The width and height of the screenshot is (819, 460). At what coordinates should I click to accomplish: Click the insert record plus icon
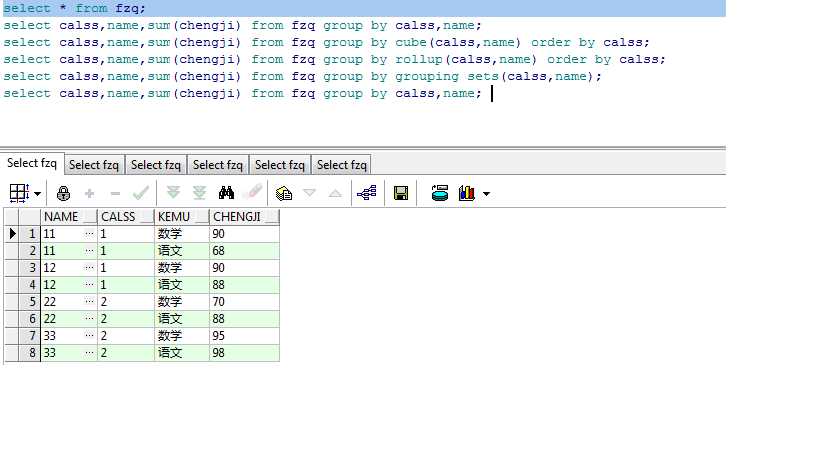point(89,194)
